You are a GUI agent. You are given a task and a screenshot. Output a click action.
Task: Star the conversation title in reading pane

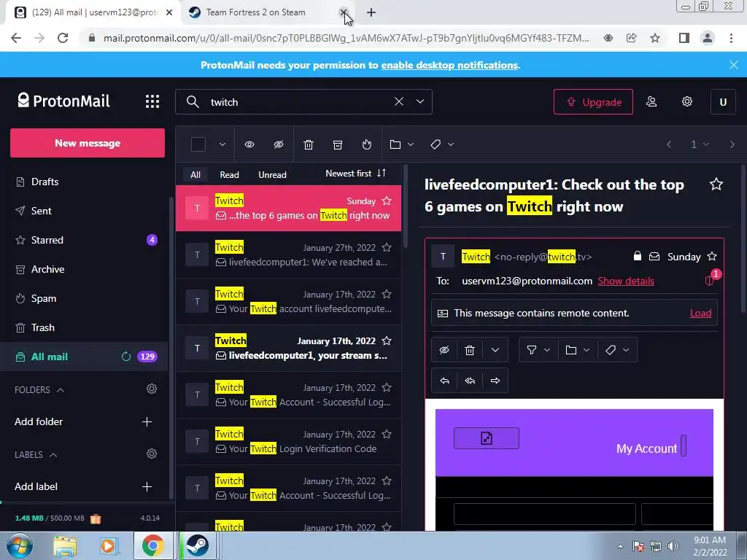(716, 184)
